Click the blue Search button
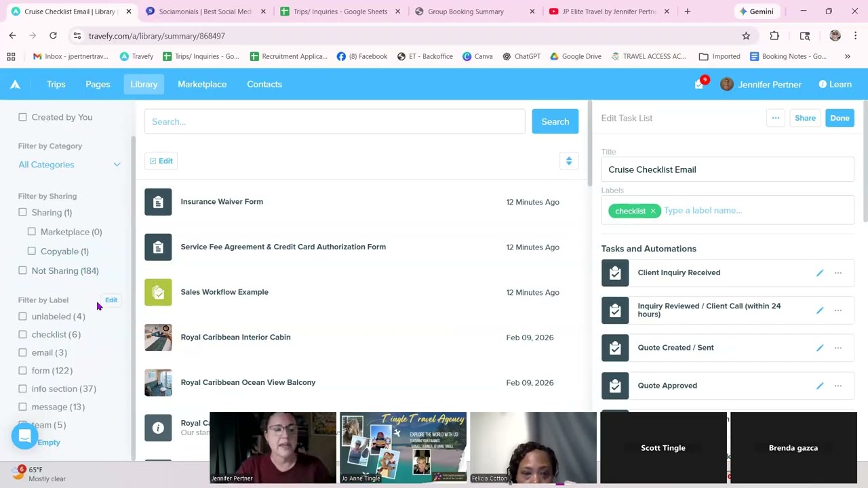This screenshot has width=868, height=488. coord(555,121)
